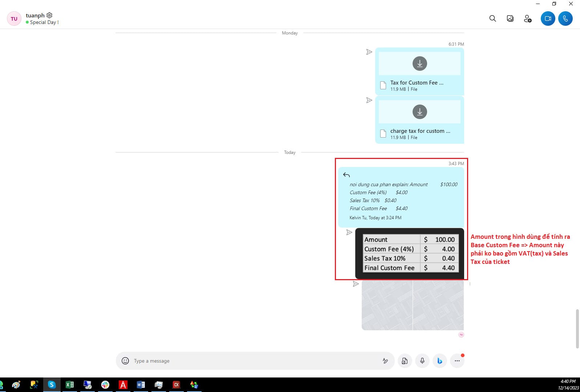The width and height of the screenshot is (580, 392).
Task: Start a video call with tuanph
Action: pos(548,19)
